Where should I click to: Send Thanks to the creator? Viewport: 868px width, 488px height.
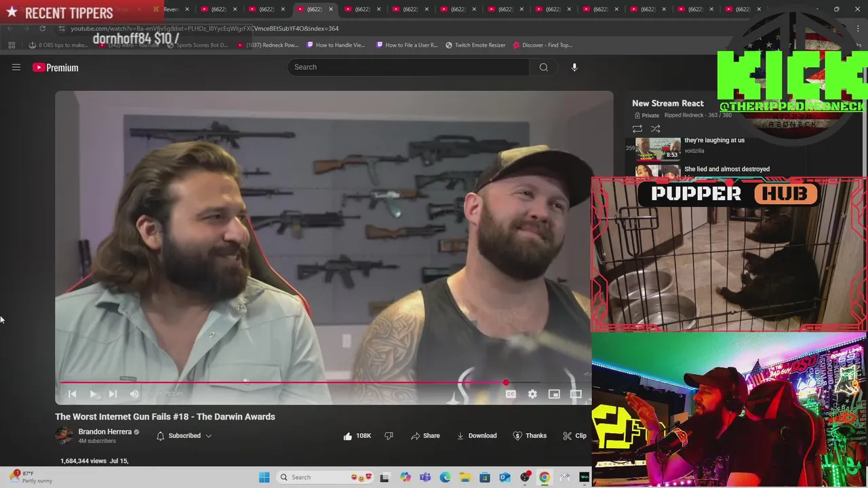(x=530, y=436)
